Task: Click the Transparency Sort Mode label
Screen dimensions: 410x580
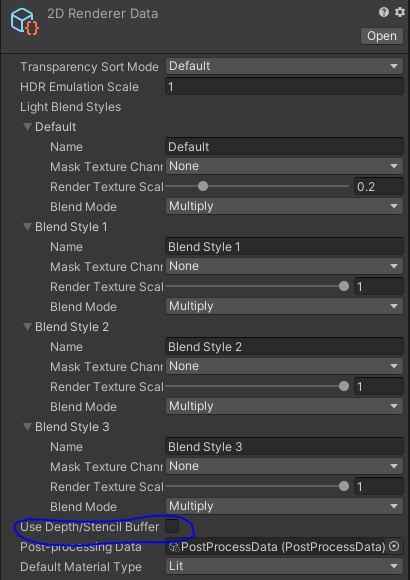Action: click(89, 67)
